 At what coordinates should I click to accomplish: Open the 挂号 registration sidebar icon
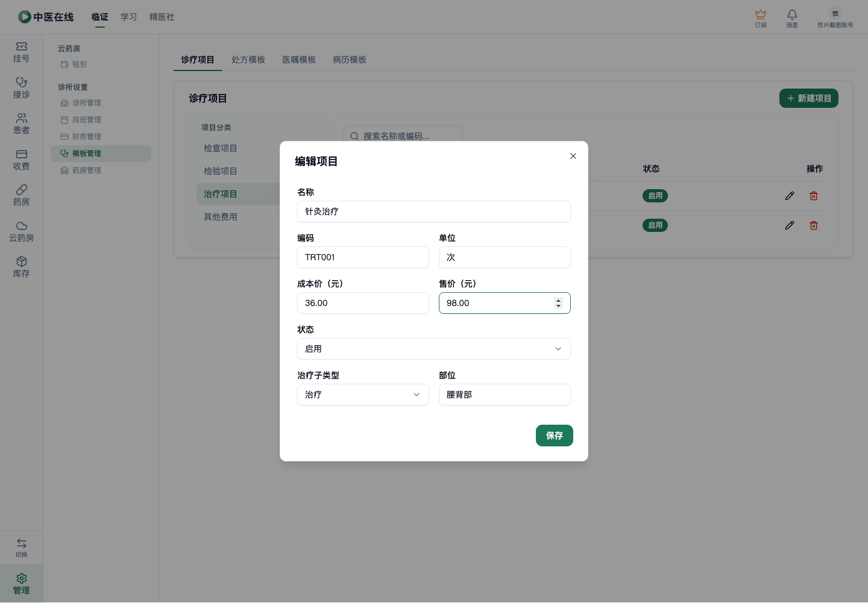point(21,52)
